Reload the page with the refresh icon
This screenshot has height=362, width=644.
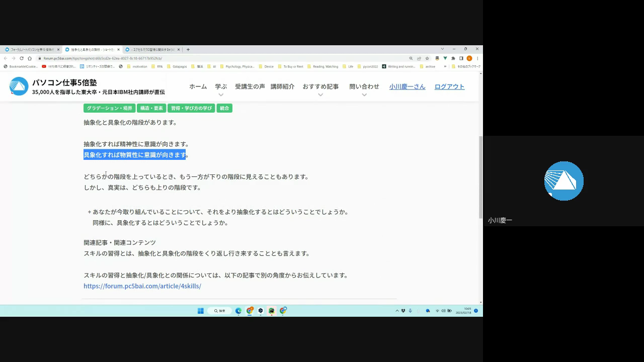click(x=21, y=58)
